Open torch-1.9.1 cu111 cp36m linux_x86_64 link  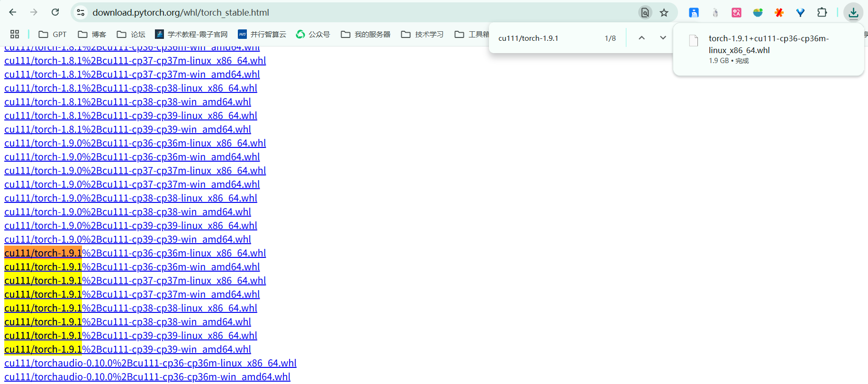(x=135, y=253)
